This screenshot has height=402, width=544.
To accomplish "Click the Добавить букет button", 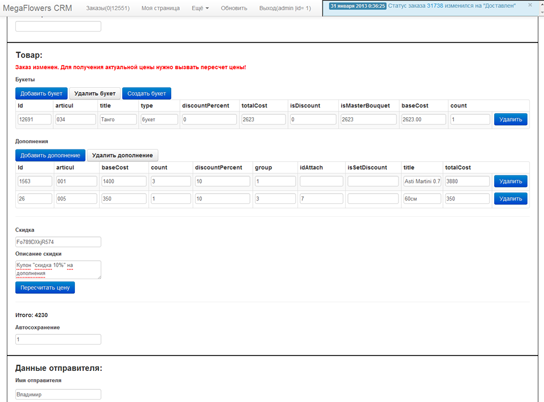I will pyautogui.click(x=41, y=93).
